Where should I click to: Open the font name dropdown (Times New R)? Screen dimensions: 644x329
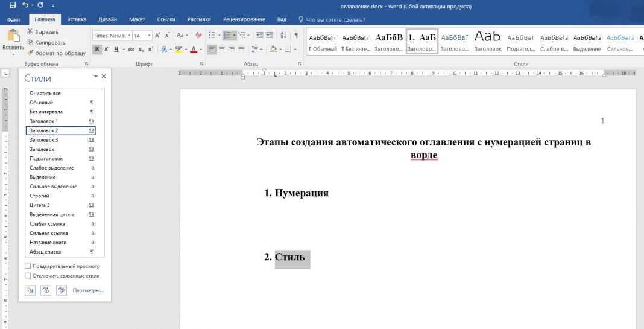129,36
